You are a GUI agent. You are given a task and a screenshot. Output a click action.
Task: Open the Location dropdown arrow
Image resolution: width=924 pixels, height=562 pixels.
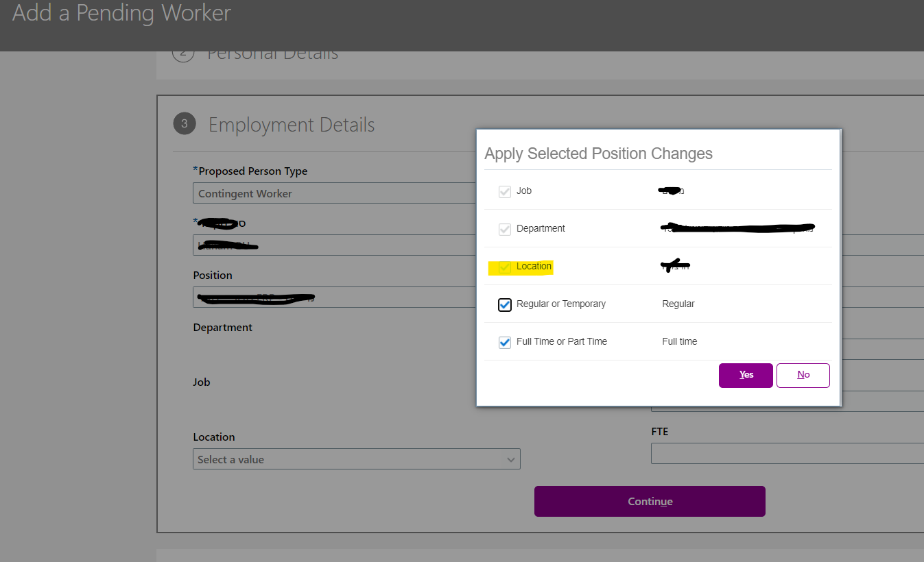pos(510,459)
